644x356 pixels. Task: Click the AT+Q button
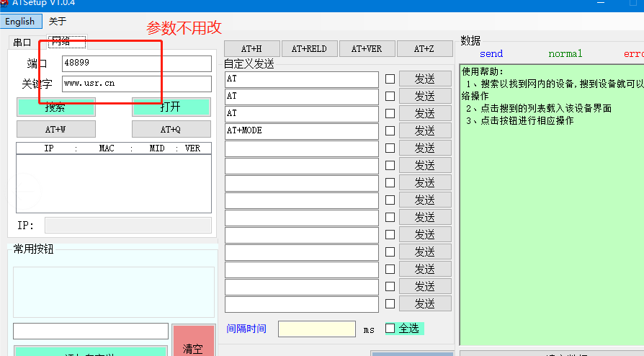click(x=171, y=129)
